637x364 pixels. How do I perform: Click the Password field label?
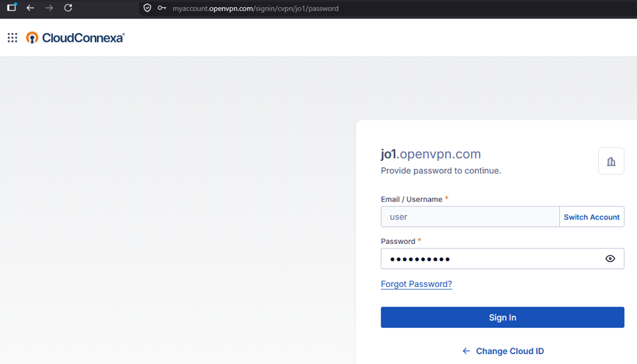click(x=398, y=241)
